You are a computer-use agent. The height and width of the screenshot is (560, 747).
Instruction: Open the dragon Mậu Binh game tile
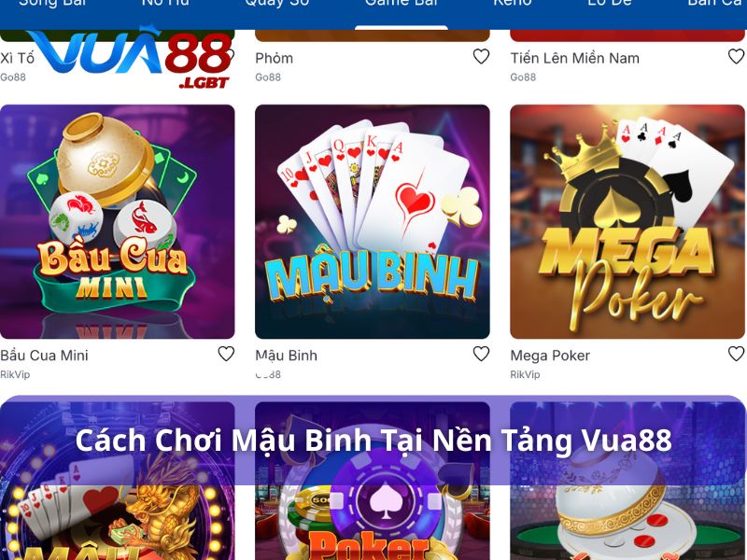tap(118, 481)
